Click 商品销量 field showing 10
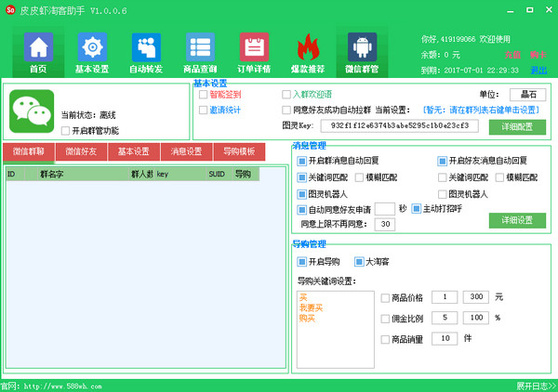This screenshot has width=558, height=392. [445, 339]
